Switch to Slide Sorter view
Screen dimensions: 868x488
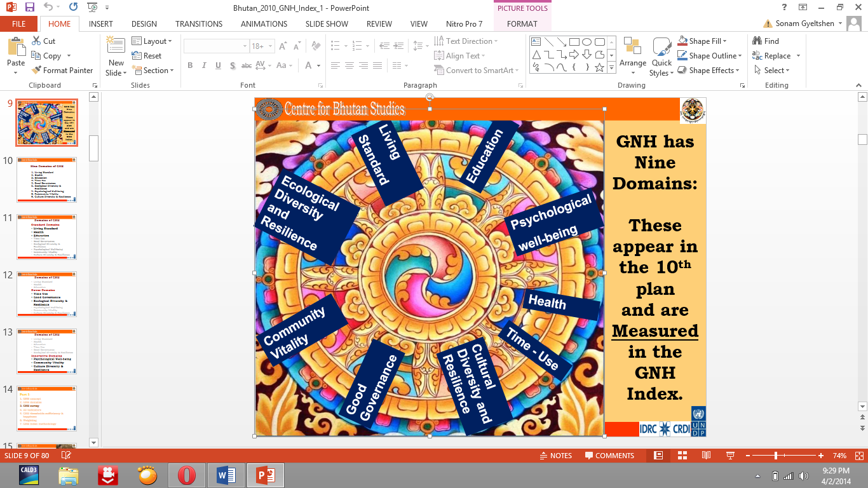tap(682, 456)
